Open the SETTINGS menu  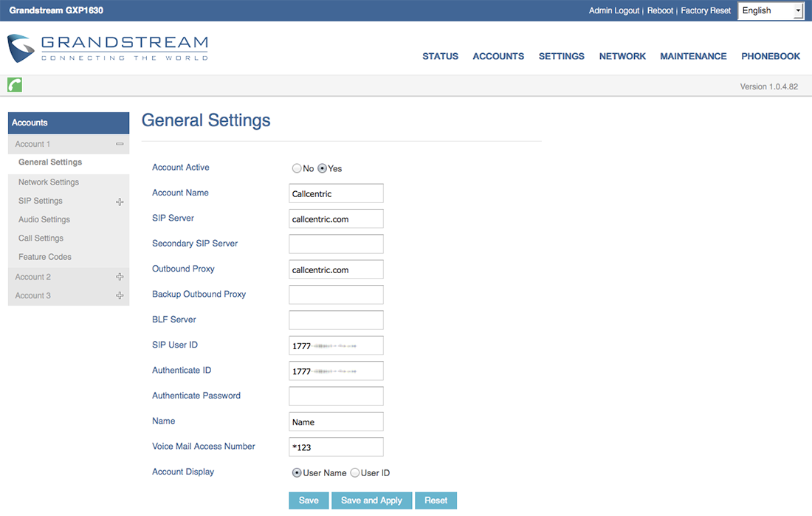561,56
